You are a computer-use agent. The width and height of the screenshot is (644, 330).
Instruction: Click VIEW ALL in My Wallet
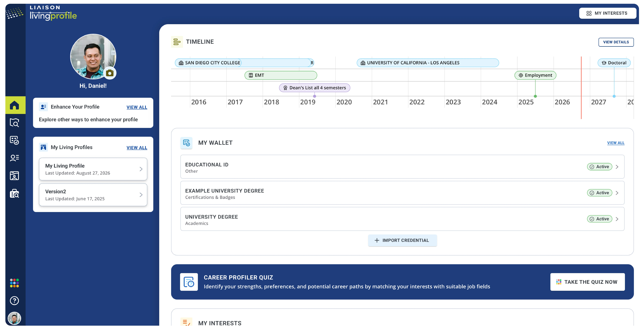[x=616, y=143]
